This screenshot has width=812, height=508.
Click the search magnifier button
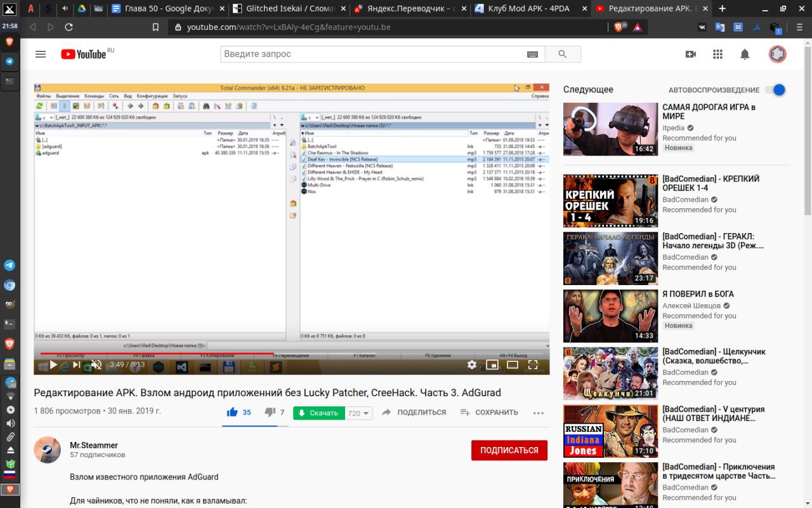(563, 54)
